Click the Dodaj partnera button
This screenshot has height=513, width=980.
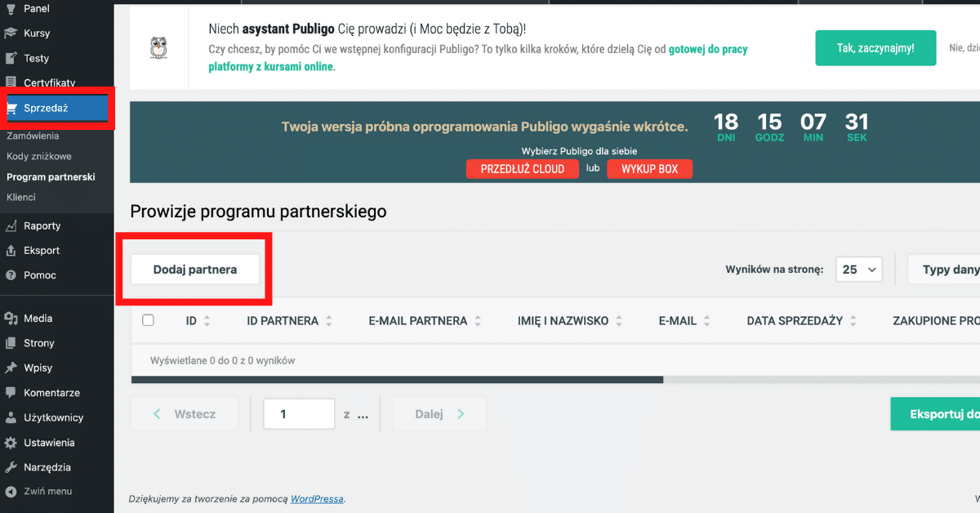coord(195,270)
